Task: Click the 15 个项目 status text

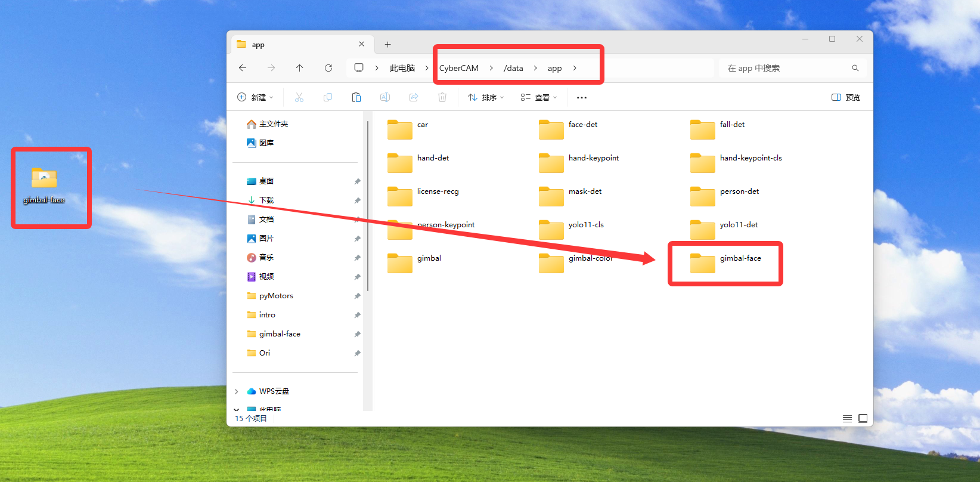Action: point(251,418)
